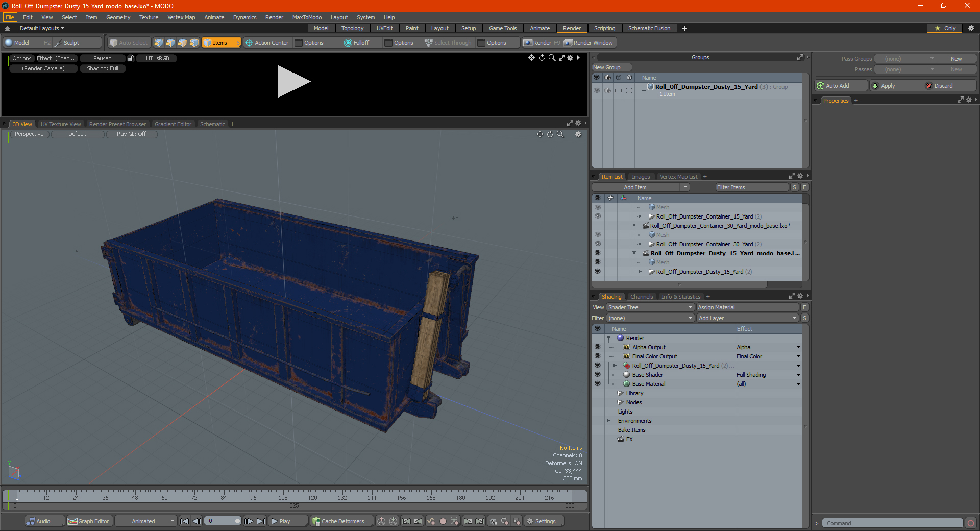Click 3D viewport zoom magnifier icon

560,134
